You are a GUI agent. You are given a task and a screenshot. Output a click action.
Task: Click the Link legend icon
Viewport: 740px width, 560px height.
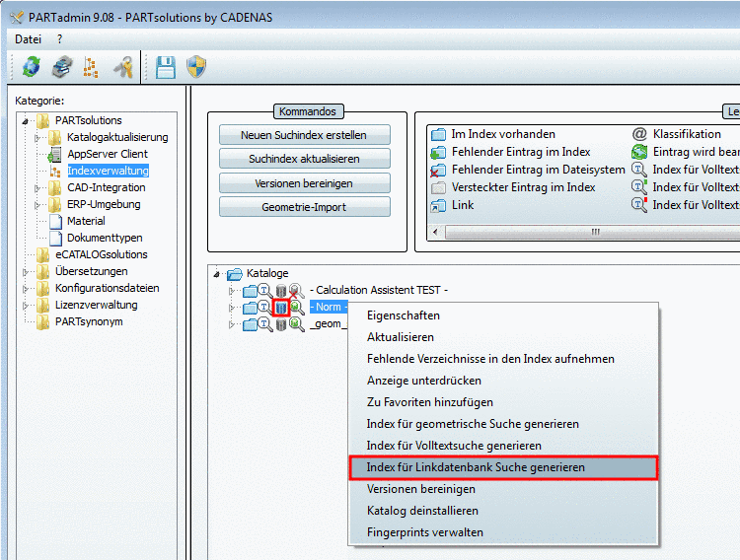pyautogui.click(x=438, y=206)
